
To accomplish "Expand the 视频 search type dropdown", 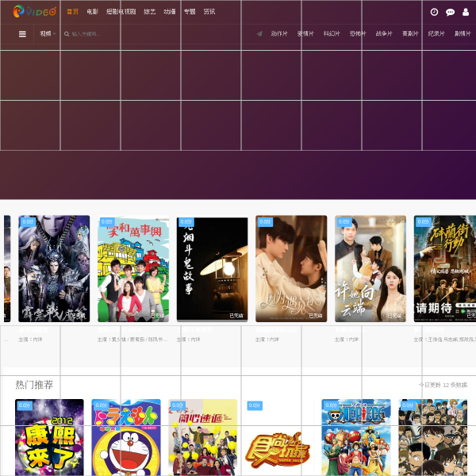I will [48, 33].
